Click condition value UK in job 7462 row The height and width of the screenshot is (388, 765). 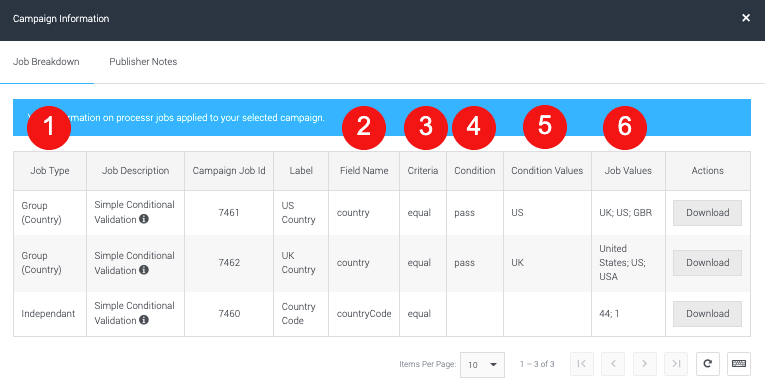point(547,263)
